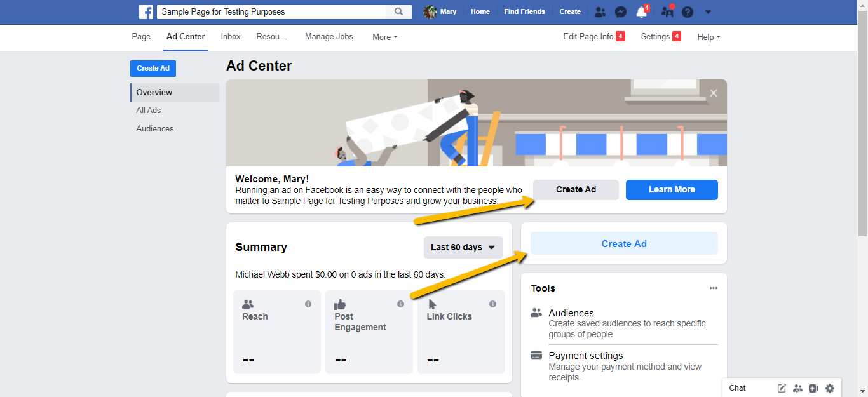Image resolution: width=868 pixels, height=397 pixels.
Task: Open the Last 60 days dropdown
Action: pos(463,247)
